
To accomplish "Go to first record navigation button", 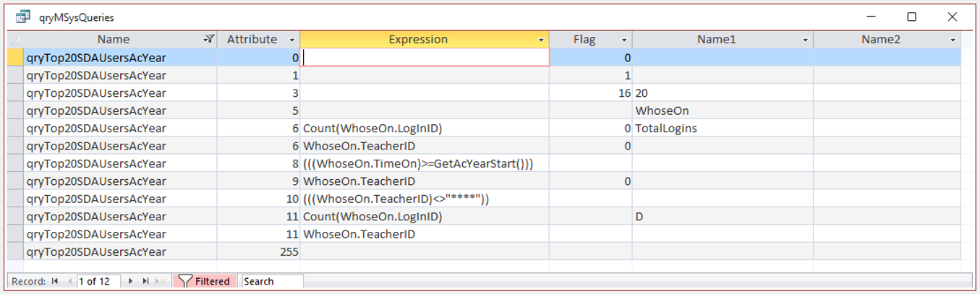I will (55, 281).
